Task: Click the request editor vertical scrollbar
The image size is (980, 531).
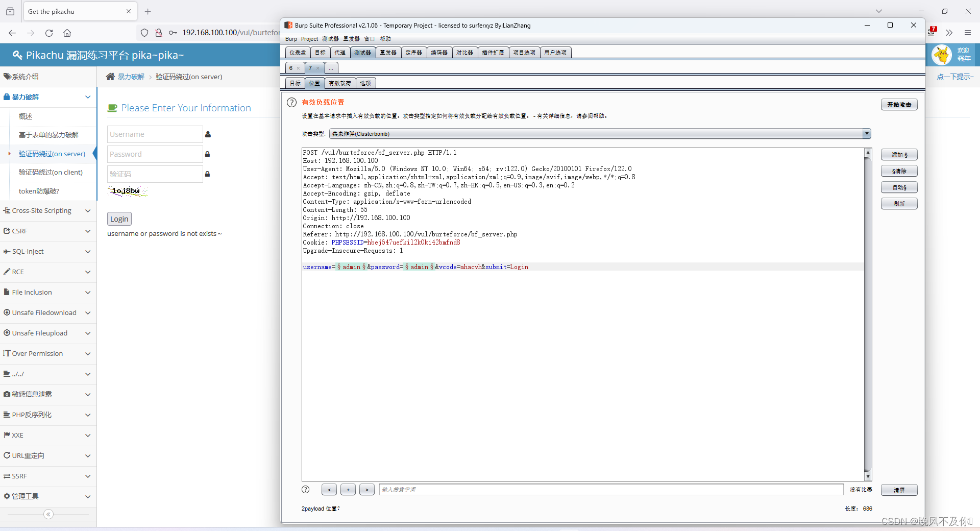Action: coord(868,315)
